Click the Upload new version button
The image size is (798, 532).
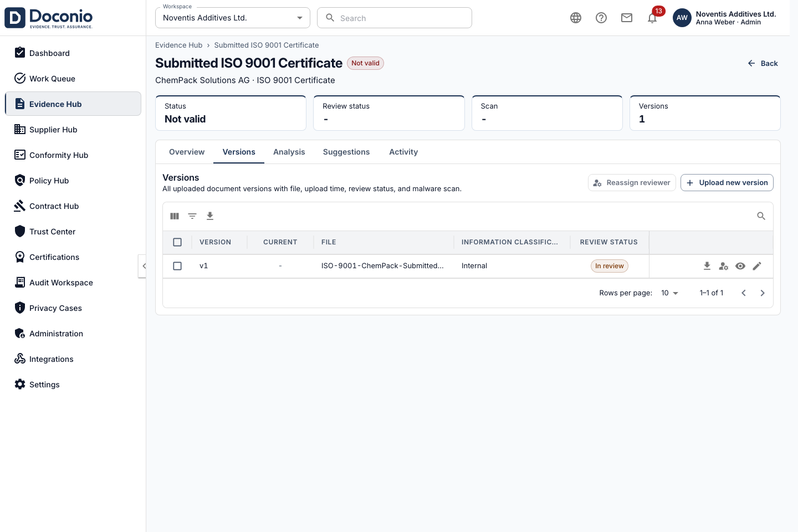(727, 183)
